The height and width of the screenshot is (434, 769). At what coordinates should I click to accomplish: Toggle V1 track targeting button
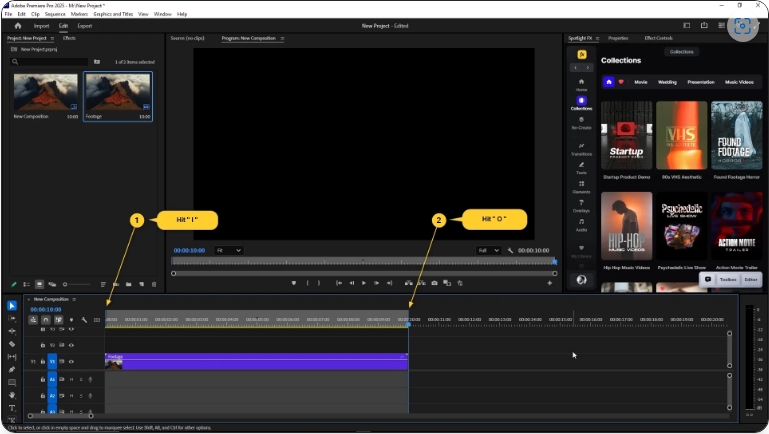(52, 361)
